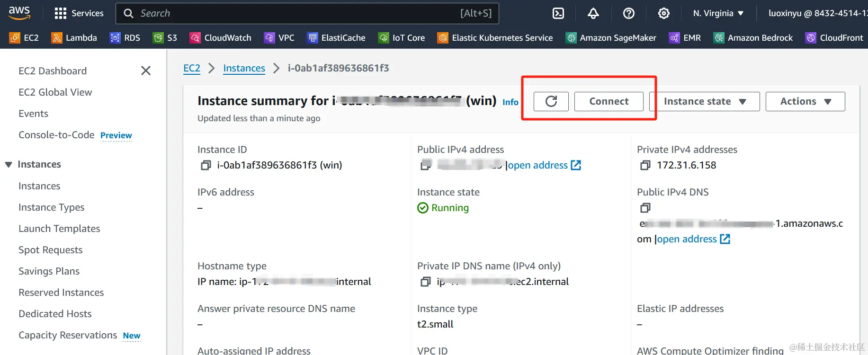Open Spot Requests in sidebar
This screenshot has width=868, height=355.
point(51,250)
